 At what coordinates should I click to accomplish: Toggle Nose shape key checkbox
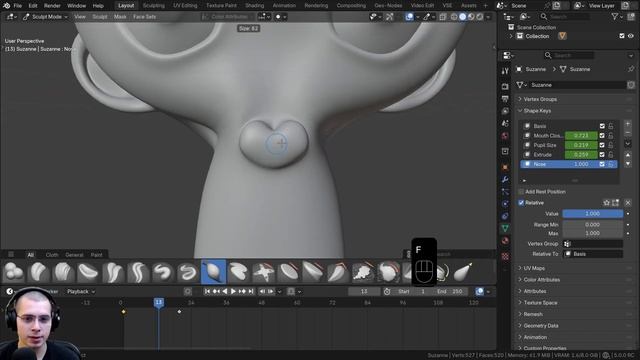pyautogui.click(x=602, y=164)
